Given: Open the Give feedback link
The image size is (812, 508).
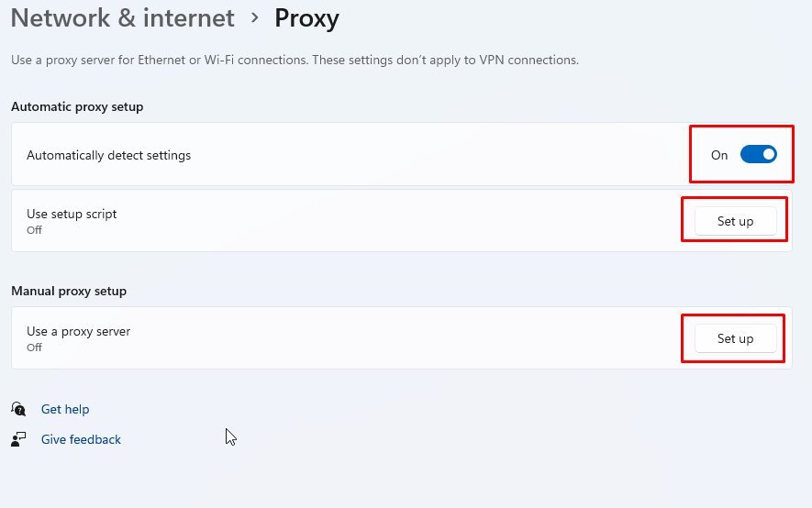Looking at the screenshot, I should tap(81, 439).
